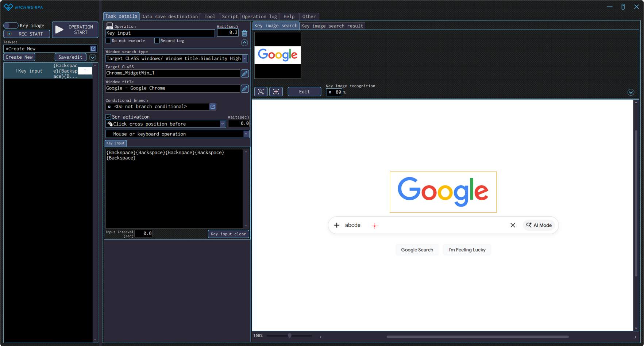The image size is (644, 346).
Task: Click the Key input clear button
Action: [228, 234]
